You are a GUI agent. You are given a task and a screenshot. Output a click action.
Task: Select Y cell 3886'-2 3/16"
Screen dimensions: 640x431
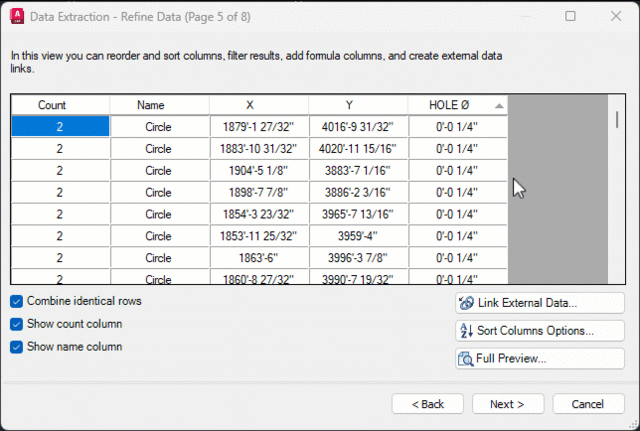pyautogui.click(x=358, y=192)
